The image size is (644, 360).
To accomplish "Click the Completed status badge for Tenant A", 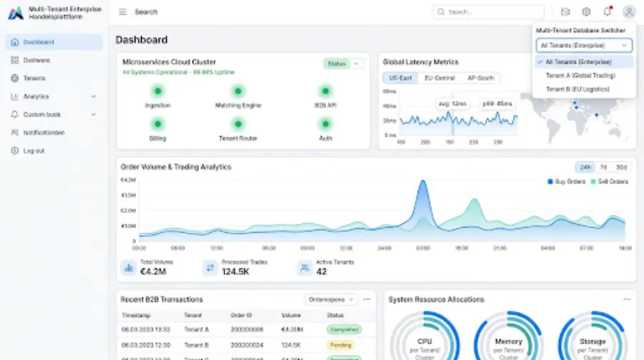I will point(344,330).
